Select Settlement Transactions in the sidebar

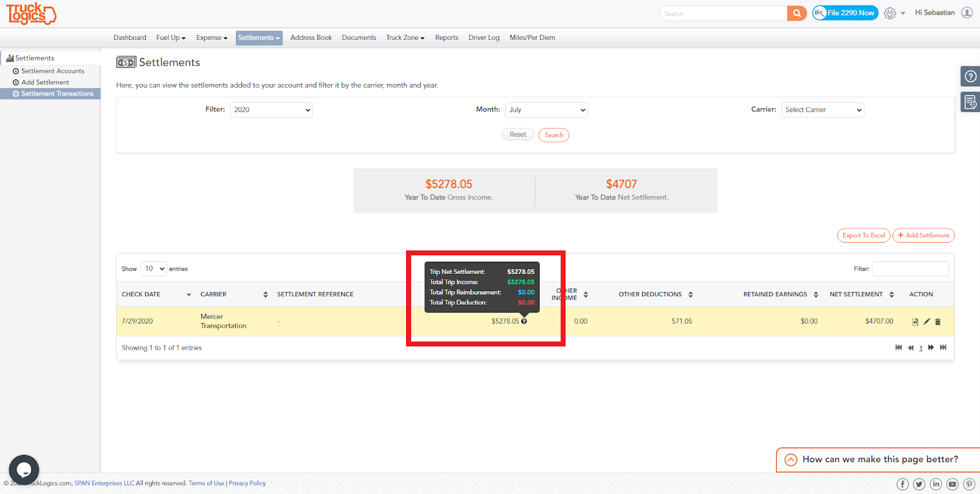50,94
